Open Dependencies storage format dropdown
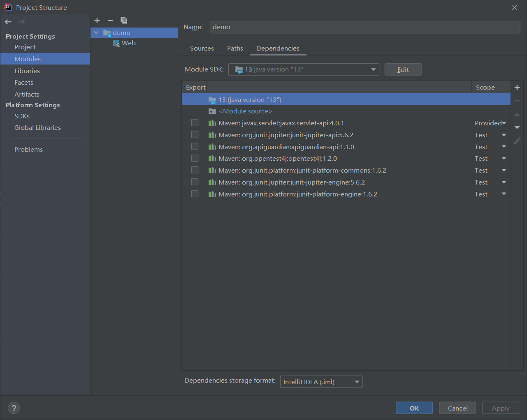This screenshot has height=420, width=527. pos(321,382)
